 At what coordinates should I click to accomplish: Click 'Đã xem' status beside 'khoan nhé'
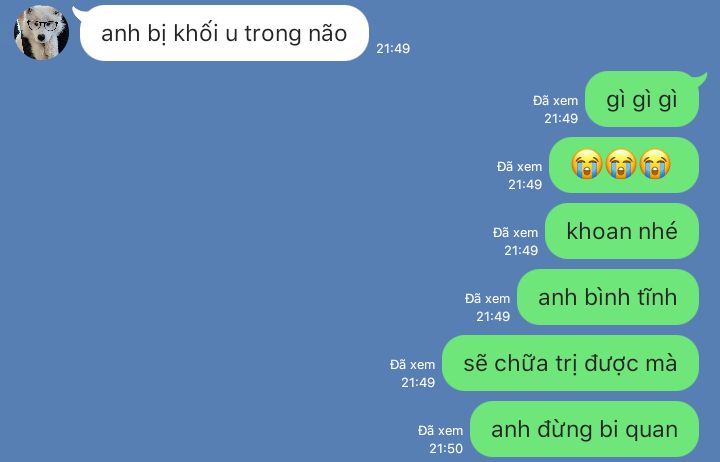pyautogui.click(x=515, y=233)
